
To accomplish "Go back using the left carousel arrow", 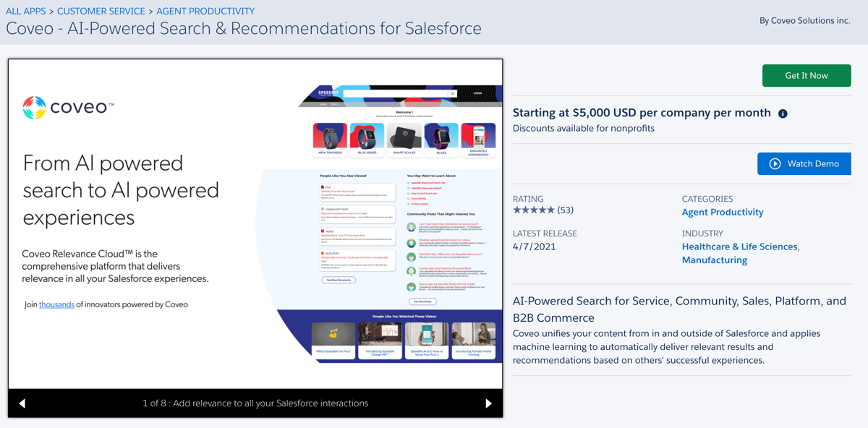I will [x=22, y=403].
